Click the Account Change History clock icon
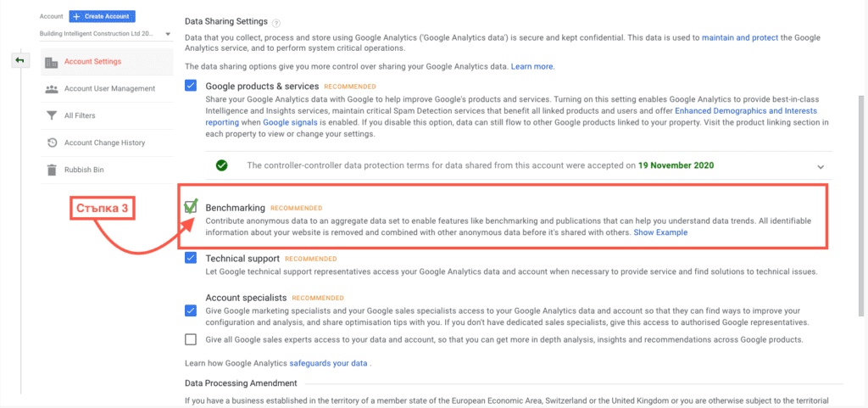This screenshot has width=868, height=408. tap(52, 143)
